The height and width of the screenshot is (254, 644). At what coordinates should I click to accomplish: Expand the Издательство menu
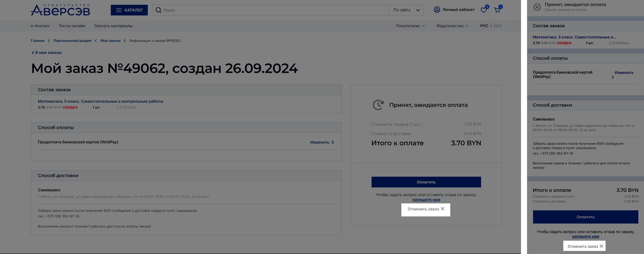452,26
